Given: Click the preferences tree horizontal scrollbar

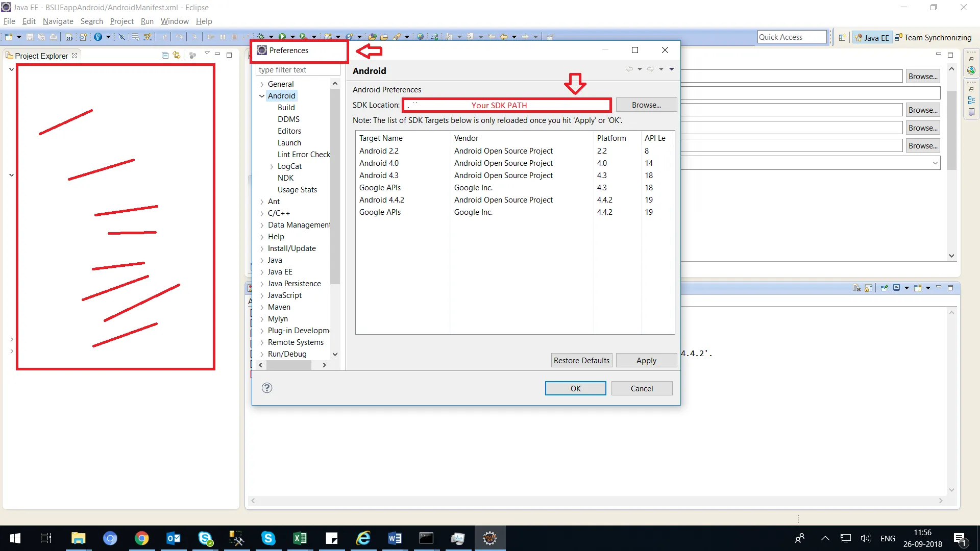Looking at the screenshot, I should pyautogui.click(x=289, y=365).
